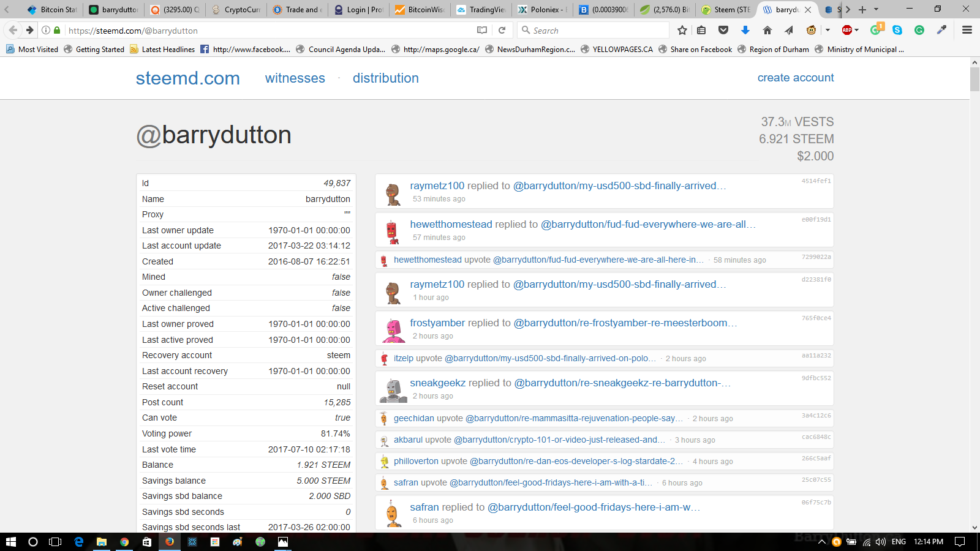Screen dimensions: 980x551
Task: Click the Skype extension icon
Action: pyautogui.click(x=897, y=30)
